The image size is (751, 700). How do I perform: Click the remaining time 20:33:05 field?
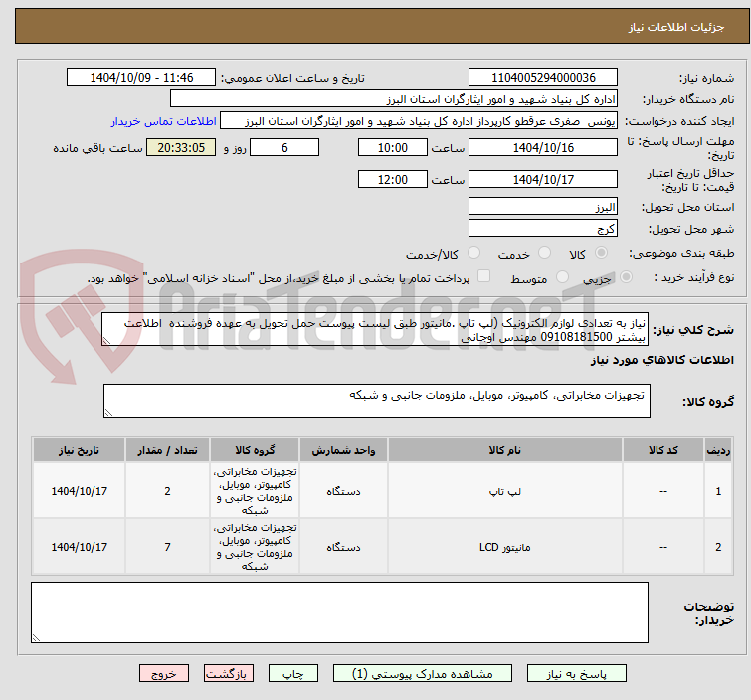tap(181, 147)
